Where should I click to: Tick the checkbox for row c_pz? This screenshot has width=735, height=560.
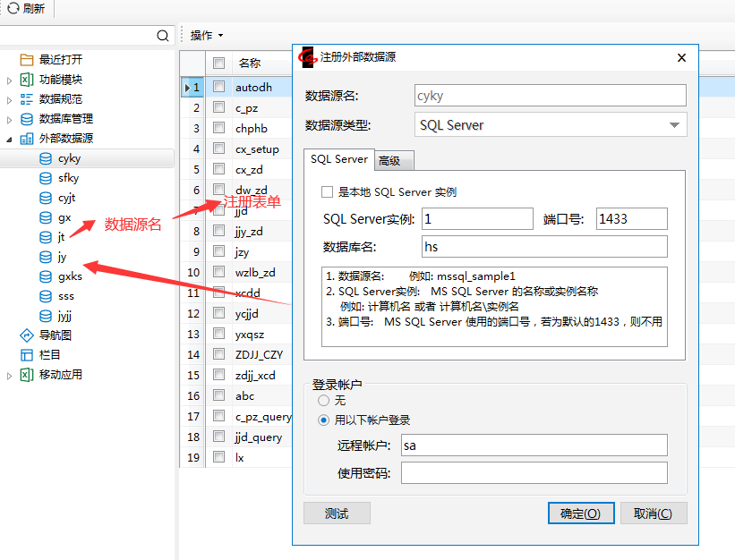click(218, 108)
